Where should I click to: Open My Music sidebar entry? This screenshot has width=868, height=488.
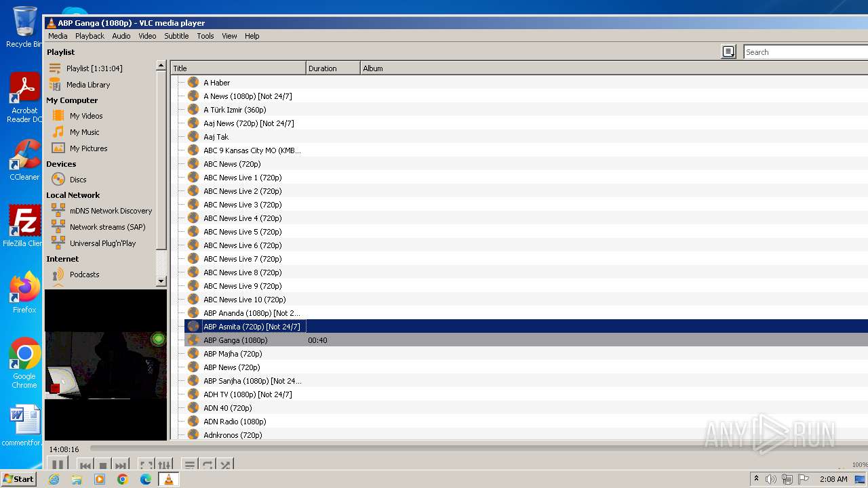click(84, 132)
